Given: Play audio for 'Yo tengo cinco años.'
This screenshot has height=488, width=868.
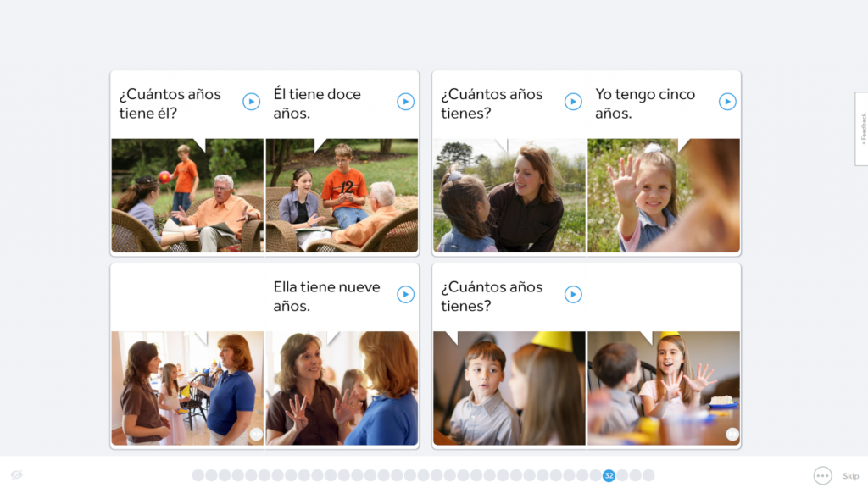Looking at the screenshot, I should 727,102.
